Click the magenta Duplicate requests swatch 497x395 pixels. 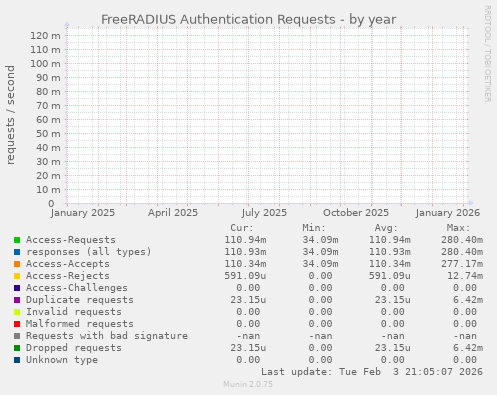click(17, 300)
